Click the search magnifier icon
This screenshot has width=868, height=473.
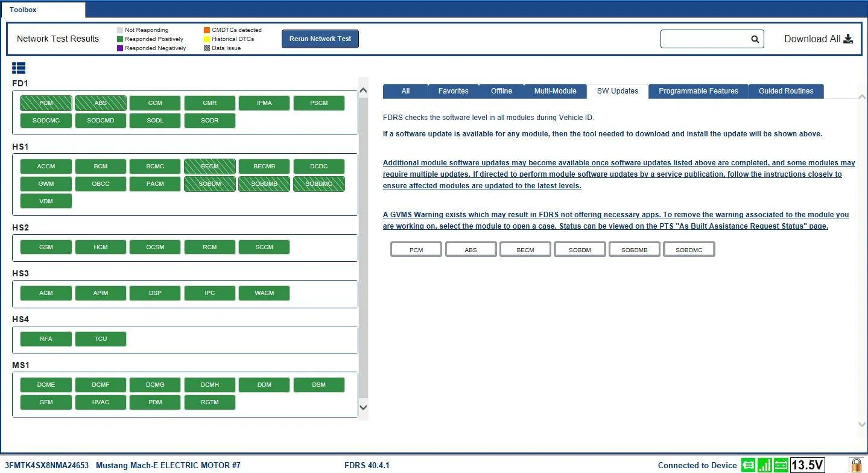755,39
